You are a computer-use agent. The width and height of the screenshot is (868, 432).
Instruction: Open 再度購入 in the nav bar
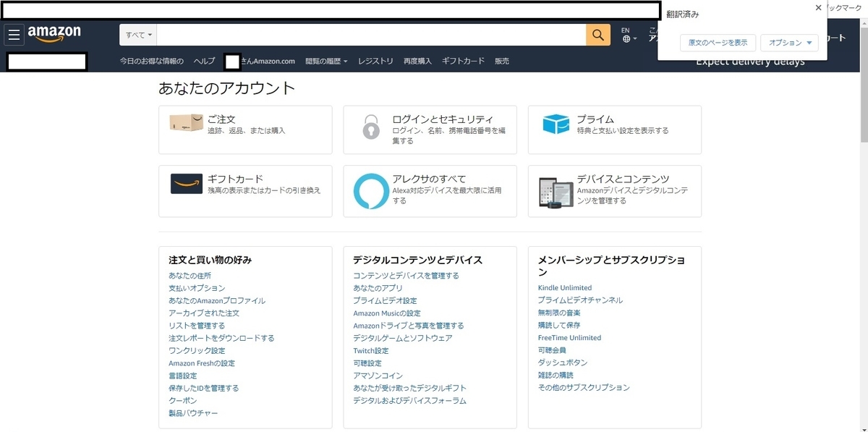417,62
